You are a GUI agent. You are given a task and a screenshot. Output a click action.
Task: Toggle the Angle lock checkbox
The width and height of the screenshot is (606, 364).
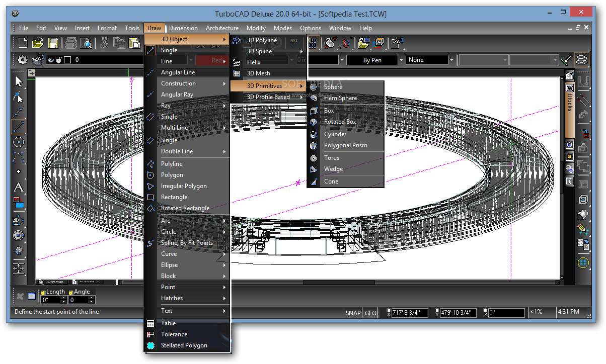tap(71, 292)
